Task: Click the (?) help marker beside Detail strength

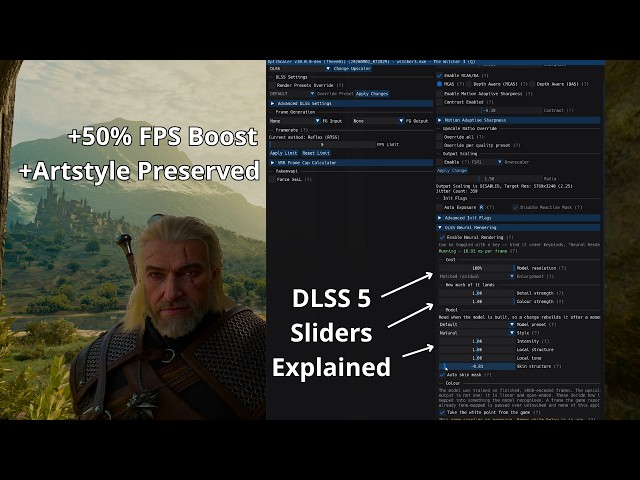Action: (560, 293)
